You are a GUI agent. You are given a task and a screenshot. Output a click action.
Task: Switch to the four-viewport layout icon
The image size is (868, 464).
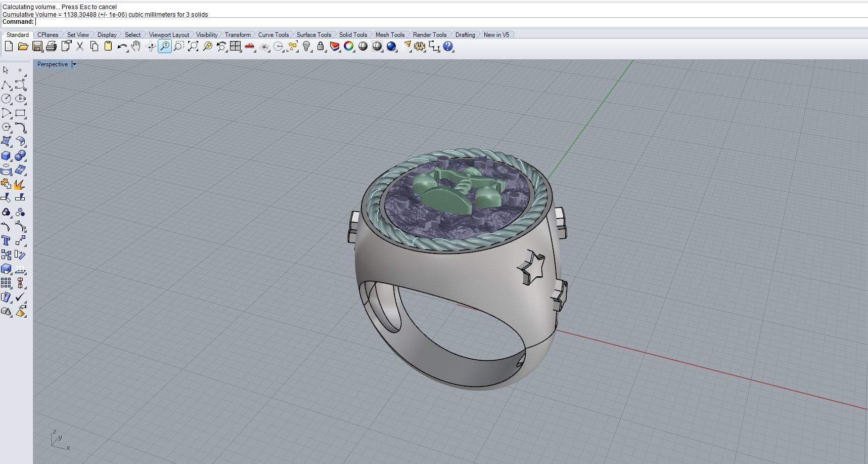pyautogui.click(x=236, y=47)
